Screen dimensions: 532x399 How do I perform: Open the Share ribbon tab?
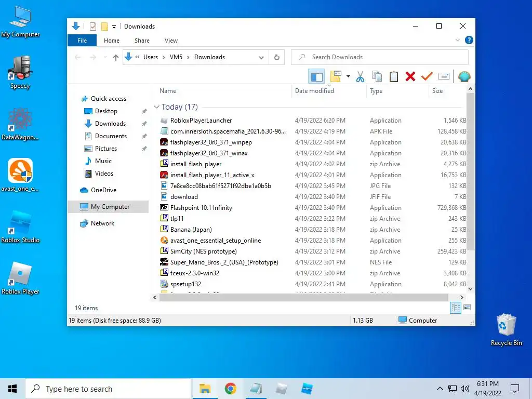[142, 41]
